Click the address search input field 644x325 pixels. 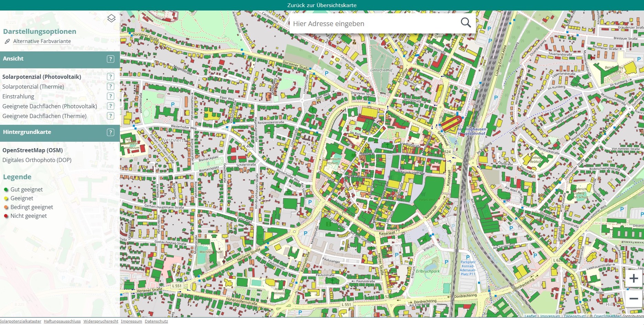tap(374, 24)
